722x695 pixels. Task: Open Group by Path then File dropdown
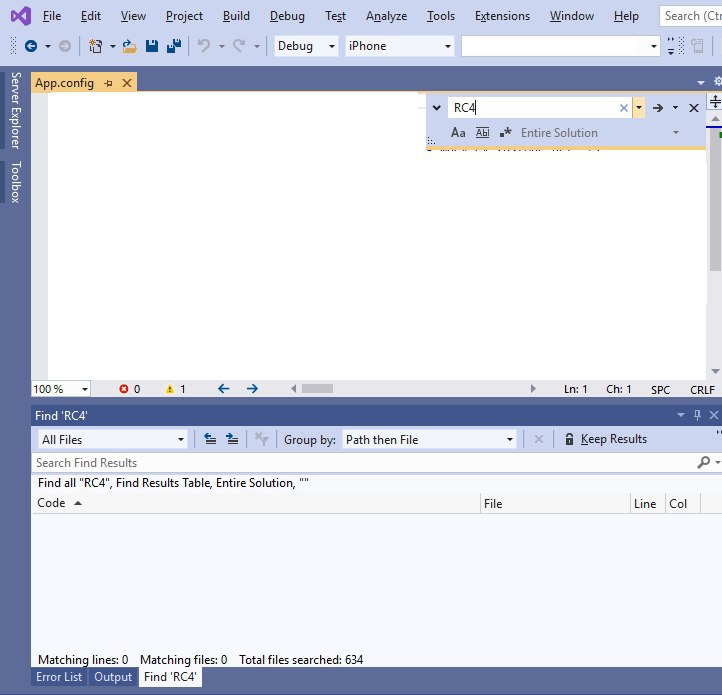[x=429, y=440]
